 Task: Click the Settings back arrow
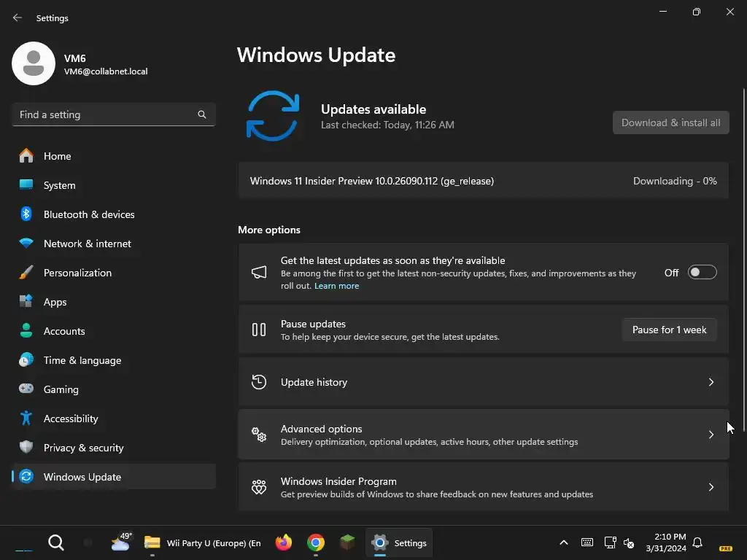(x=18, y=17)
